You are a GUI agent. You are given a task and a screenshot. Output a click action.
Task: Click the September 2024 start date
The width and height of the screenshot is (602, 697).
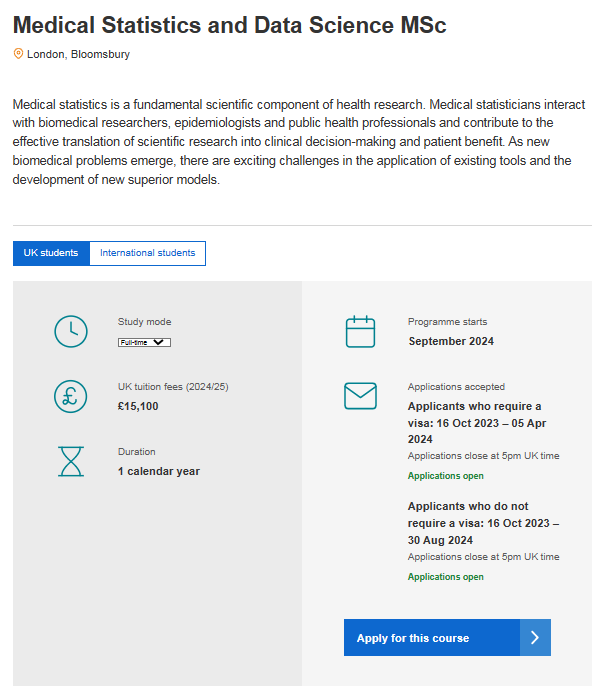pos(451,341)
